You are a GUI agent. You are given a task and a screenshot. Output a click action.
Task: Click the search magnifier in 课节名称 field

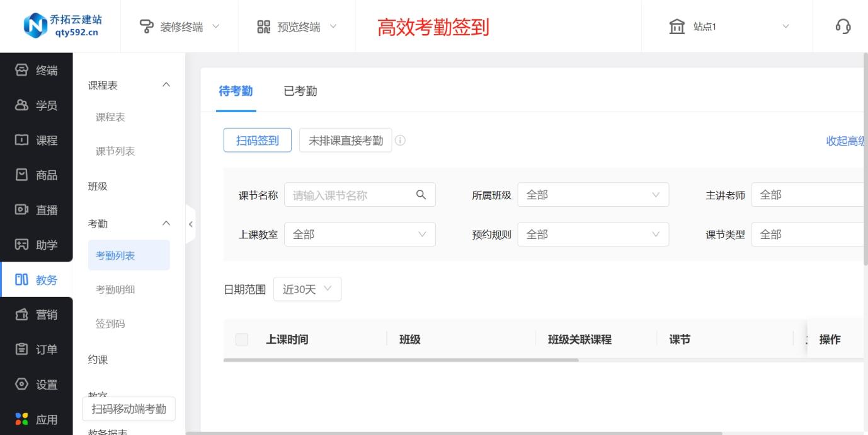click(x=421, y=195)
